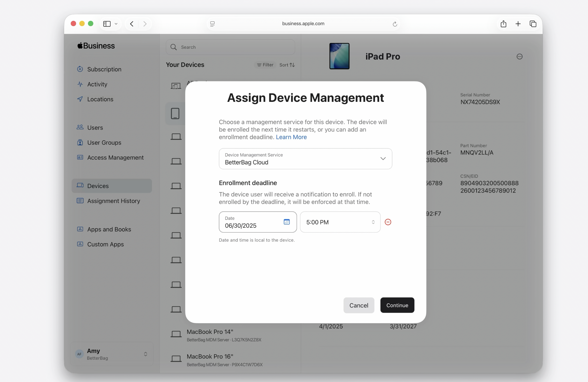The width and height of the screenshot is (588, 382).
Task: Click Cancel in the dialog
Action: (359, 305)
